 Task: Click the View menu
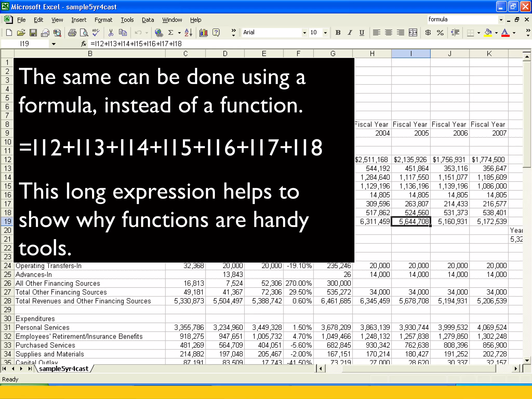click(x=57, y=20)
